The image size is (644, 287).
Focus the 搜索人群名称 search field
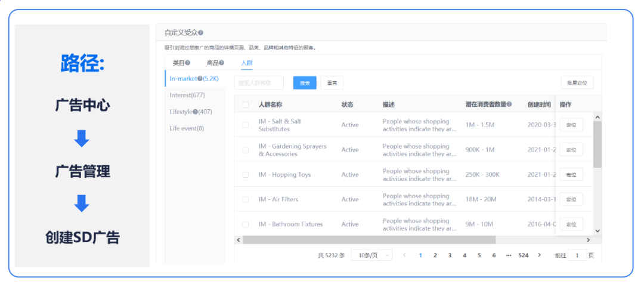(x=259, y=83)
